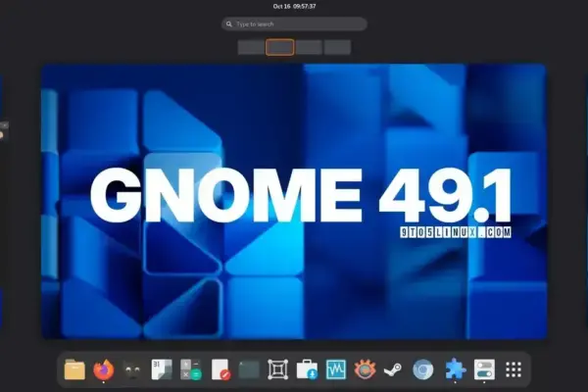Open the clock showing Oct 16 09:57:37
This screenshot has height=392, width=588.
pos(294,7)
